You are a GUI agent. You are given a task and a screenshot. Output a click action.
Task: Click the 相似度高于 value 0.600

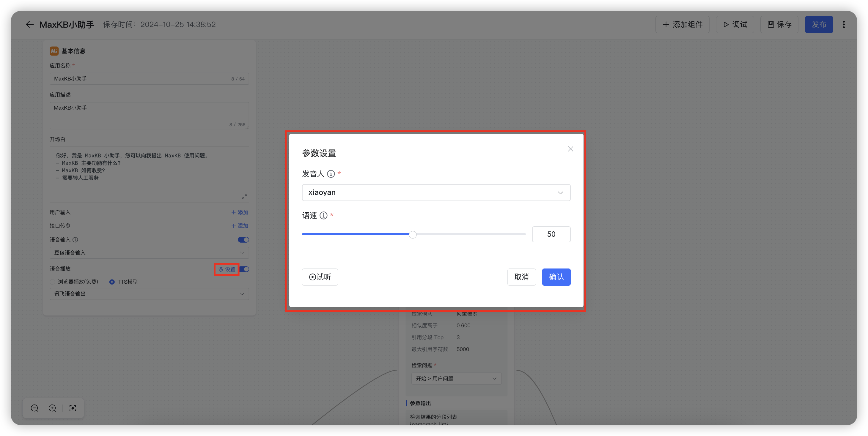(463, 326)
